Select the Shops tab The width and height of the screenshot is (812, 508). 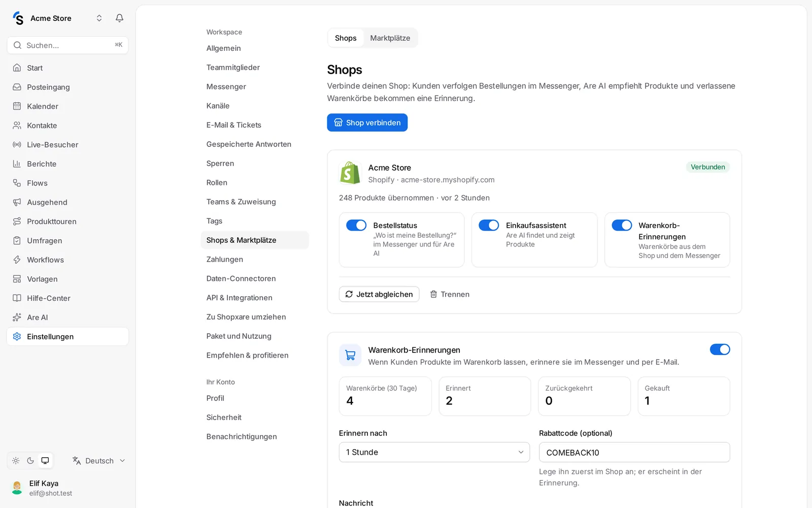(x=346, y=38)
